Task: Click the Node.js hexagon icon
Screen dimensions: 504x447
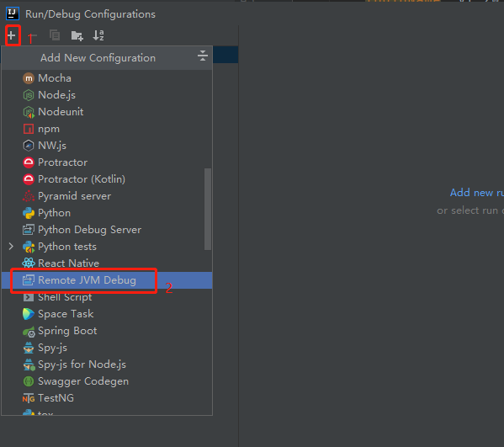Action: click(29, 95)
